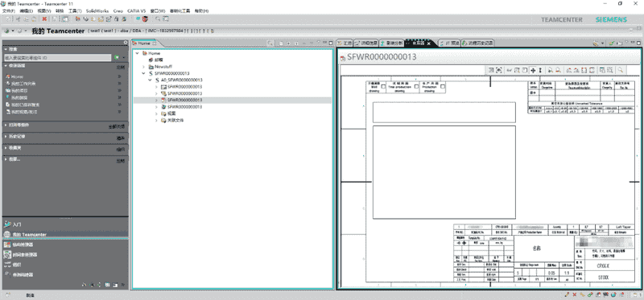
Task: Switch to the 详细信息 details tab
Action: pos(366,43)
